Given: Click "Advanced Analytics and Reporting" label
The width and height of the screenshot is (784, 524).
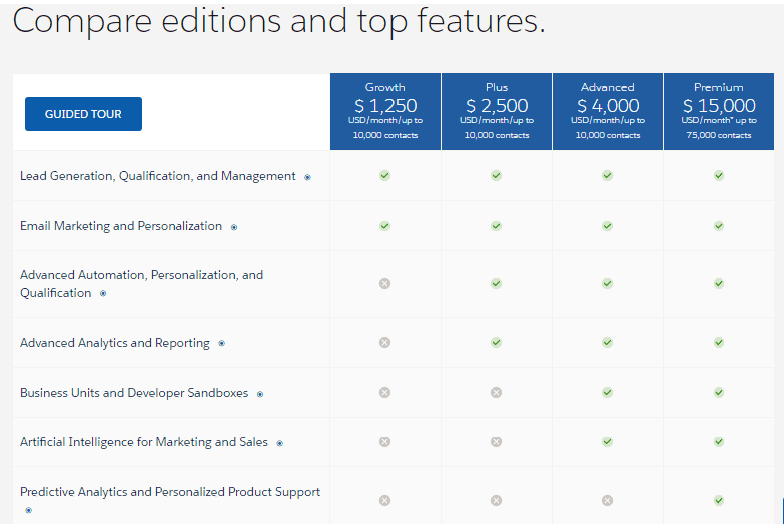Looking at the screenshot, I should [x=115, y=343].
